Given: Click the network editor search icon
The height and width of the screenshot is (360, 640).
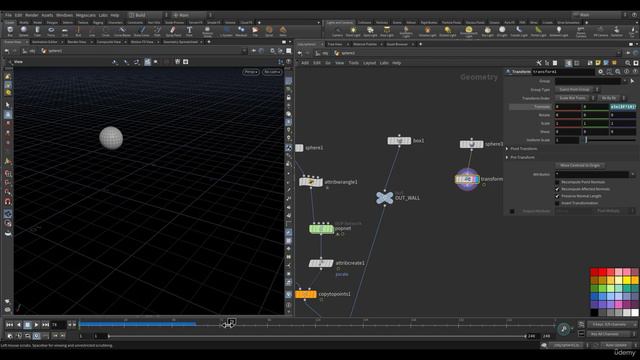Looking at the screenshot, I should pyautogui.click(x=628, y=63).
